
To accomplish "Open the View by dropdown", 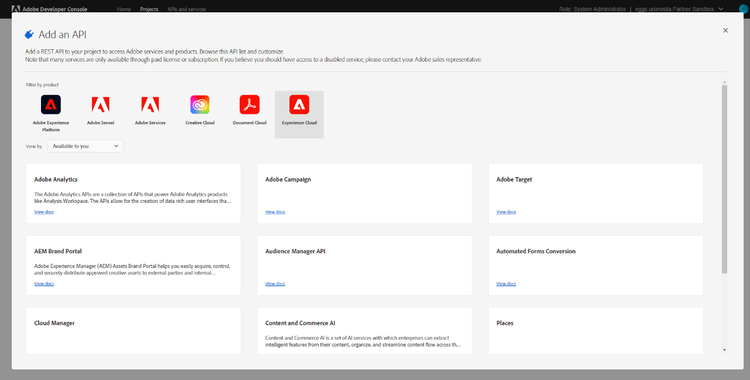I will [x=85, y=146].
